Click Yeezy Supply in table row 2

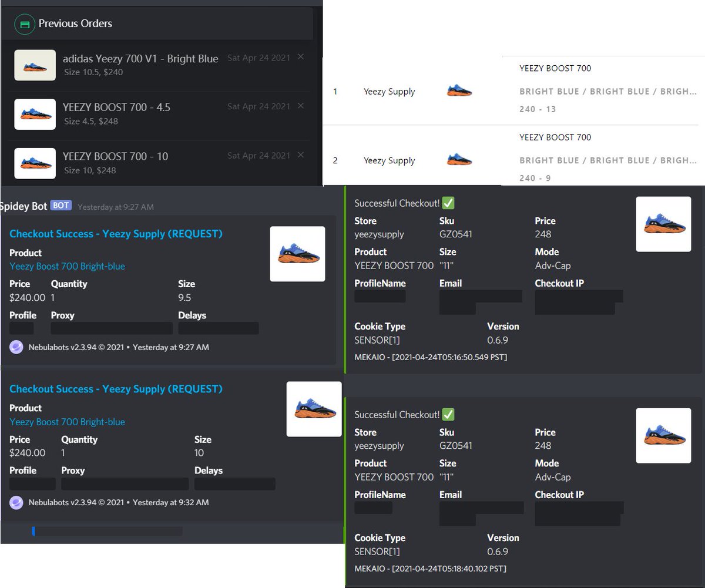[389, 160]
